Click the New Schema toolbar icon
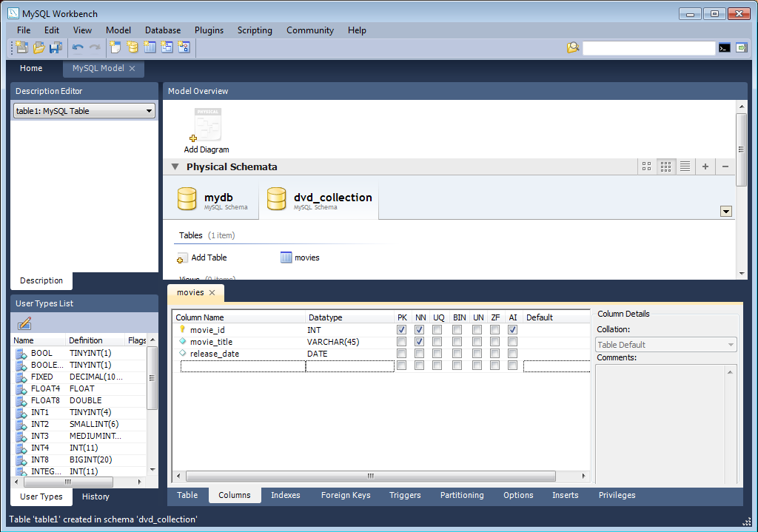 pyautogui.click(x=133, y=47)
